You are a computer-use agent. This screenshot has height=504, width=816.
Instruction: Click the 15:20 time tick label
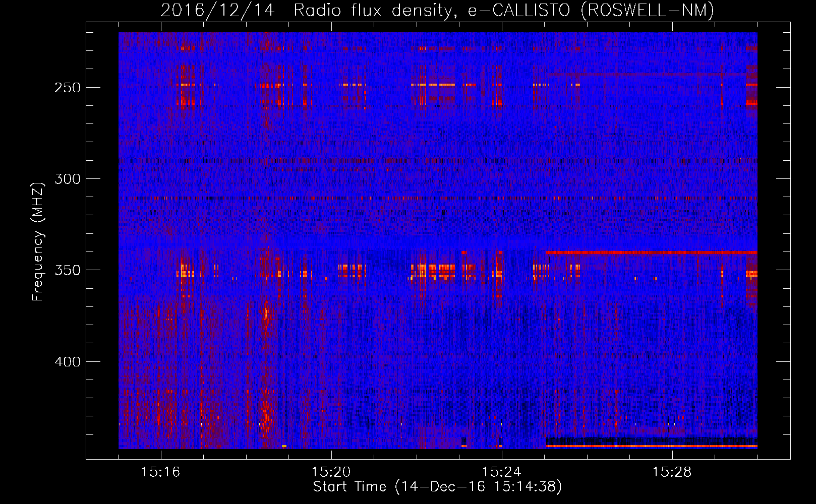coord(331,472)
